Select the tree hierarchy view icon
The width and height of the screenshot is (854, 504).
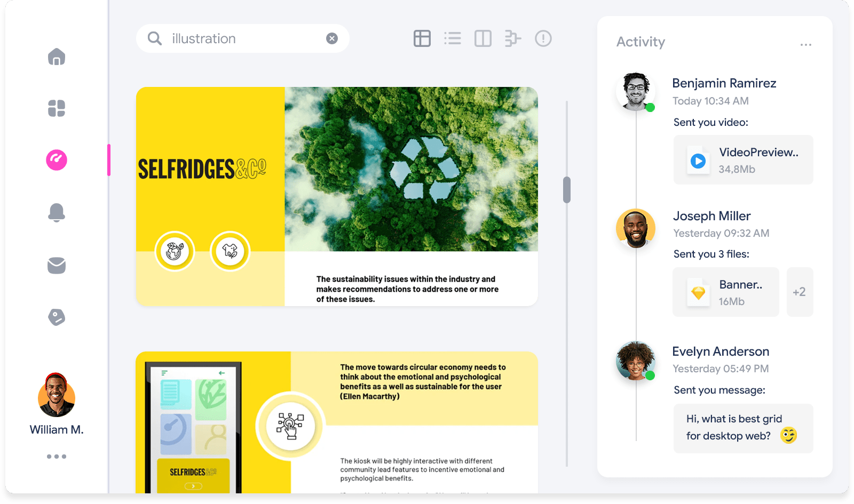click(x=513, y=38)
